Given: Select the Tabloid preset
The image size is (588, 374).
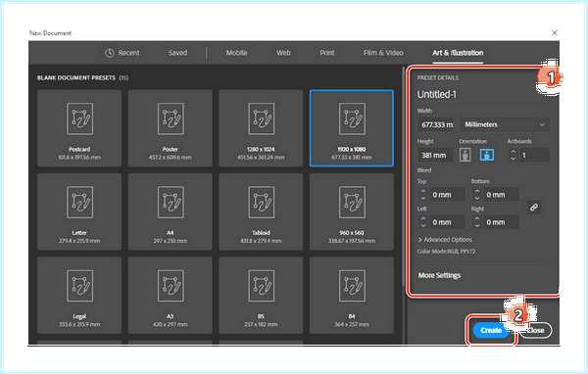Looking at the screenshot, I should coord(261,211).
